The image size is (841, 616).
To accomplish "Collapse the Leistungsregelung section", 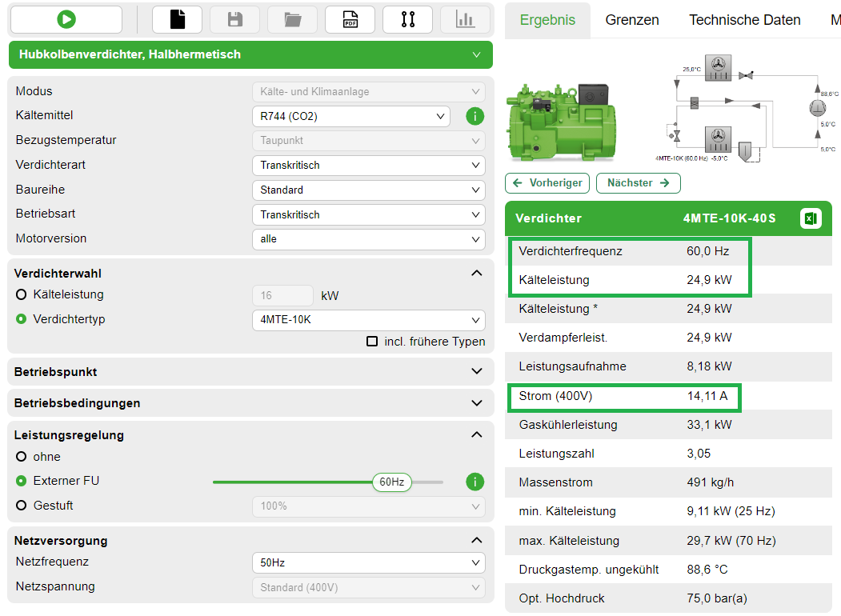I will point(476,434).
